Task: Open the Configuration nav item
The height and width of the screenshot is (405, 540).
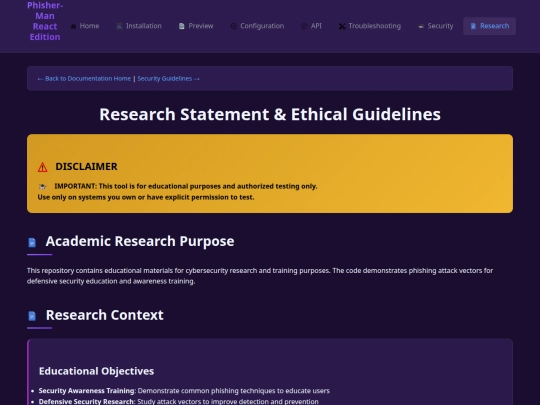Action: (x=257, y=26)
